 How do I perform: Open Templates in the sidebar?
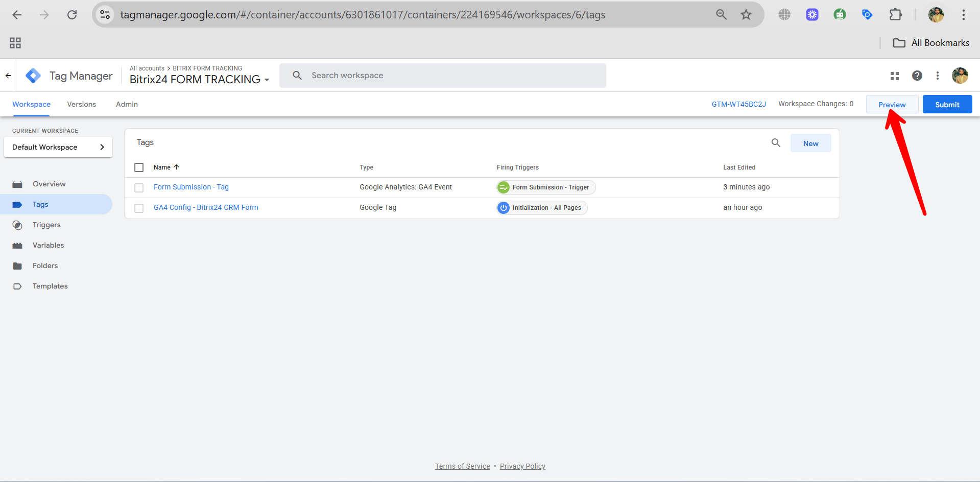56,286
